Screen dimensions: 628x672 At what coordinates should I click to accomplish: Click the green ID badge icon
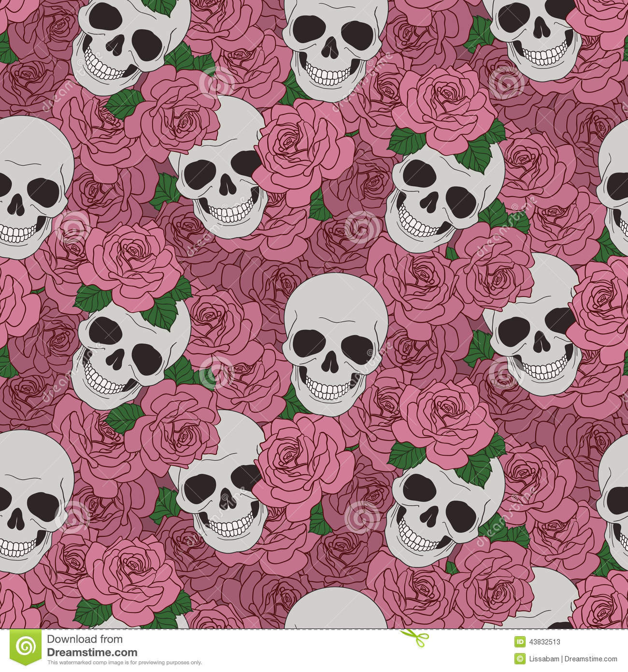click(519, 642)
